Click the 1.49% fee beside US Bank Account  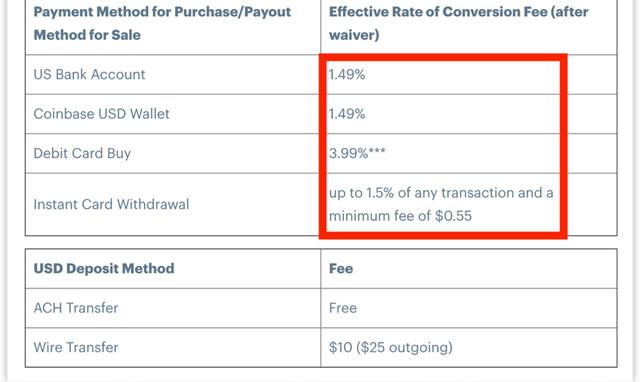(x=347, y=75)
